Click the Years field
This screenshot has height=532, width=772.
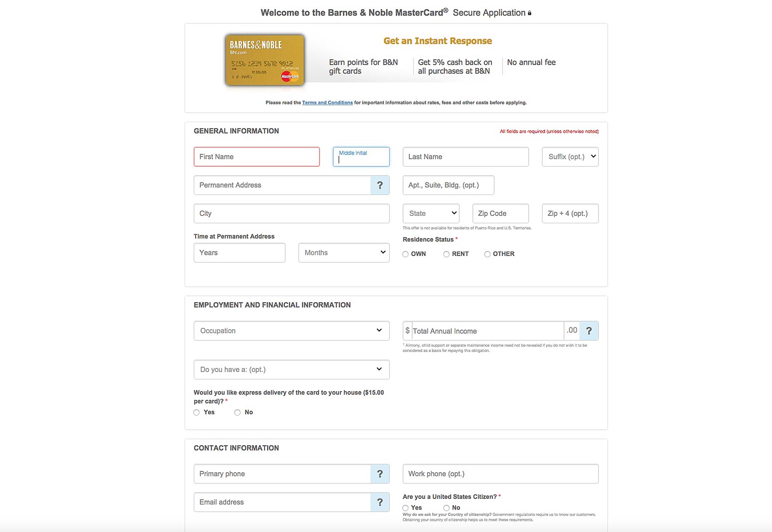point(240,253)
